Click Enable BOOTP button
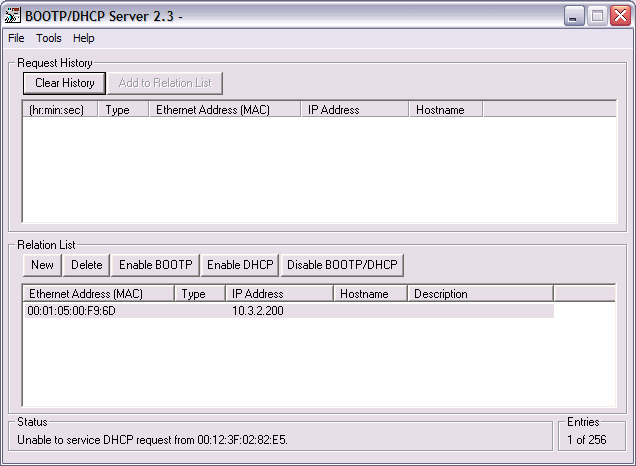636x466 pixels. [155, 265]
